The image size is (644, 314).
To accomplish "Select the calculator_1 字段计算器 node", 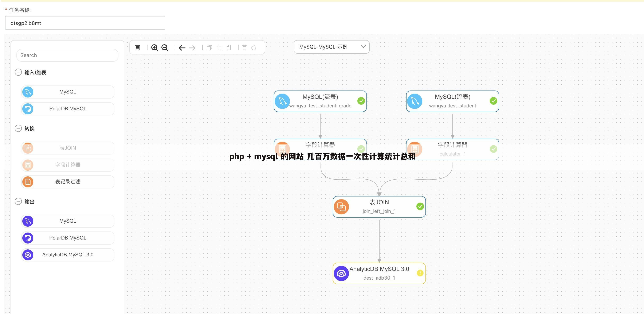I will pyautogui.click(x=452, y=149).
